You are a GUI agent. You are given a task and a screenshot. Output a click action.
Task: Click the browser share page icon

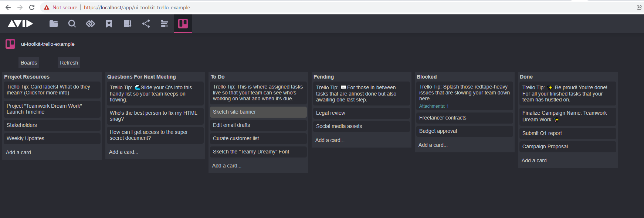[x=639, y=7]
